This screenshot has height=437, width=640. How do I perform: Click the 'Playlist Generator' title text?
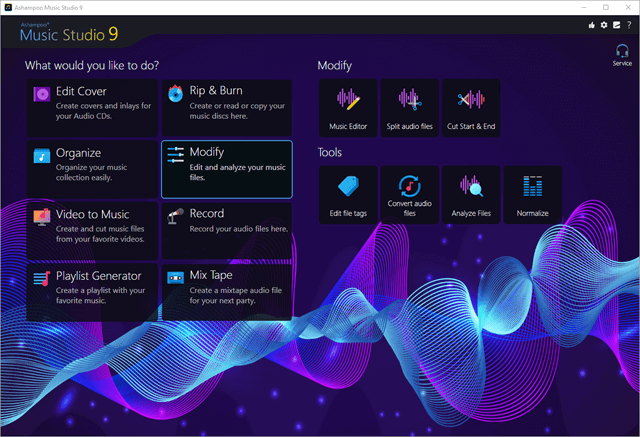99,276
